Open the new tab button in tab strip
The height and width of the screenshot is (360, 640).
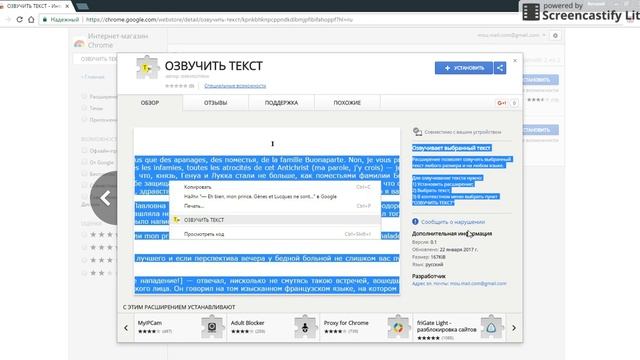click(82, 6)
